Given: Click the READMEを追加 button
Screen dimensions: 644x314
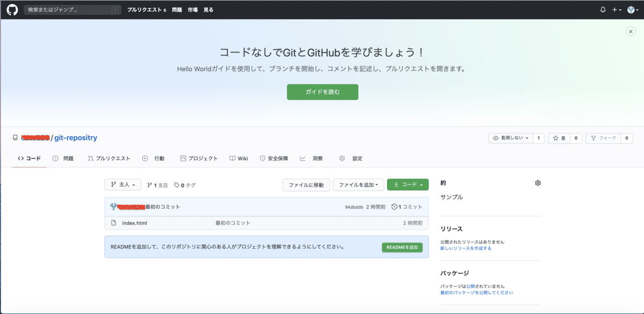Looking at the screenshot, I should tap(401, 247).
